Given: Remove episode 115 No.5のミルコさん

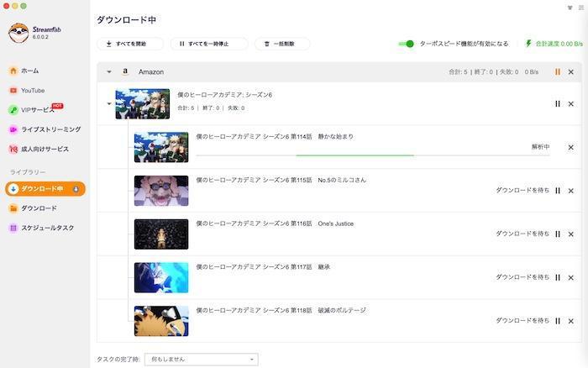Looking at the screenshot, I should [570, 191].
